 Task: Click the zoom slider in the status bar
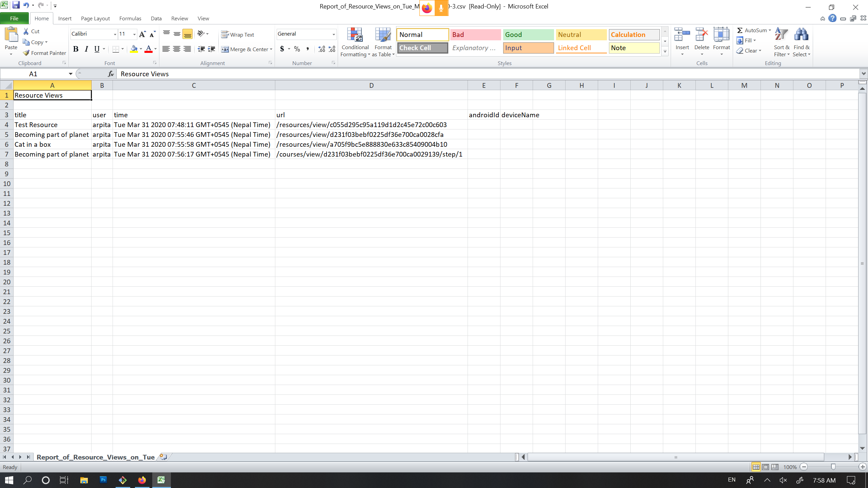coord(833,467)
